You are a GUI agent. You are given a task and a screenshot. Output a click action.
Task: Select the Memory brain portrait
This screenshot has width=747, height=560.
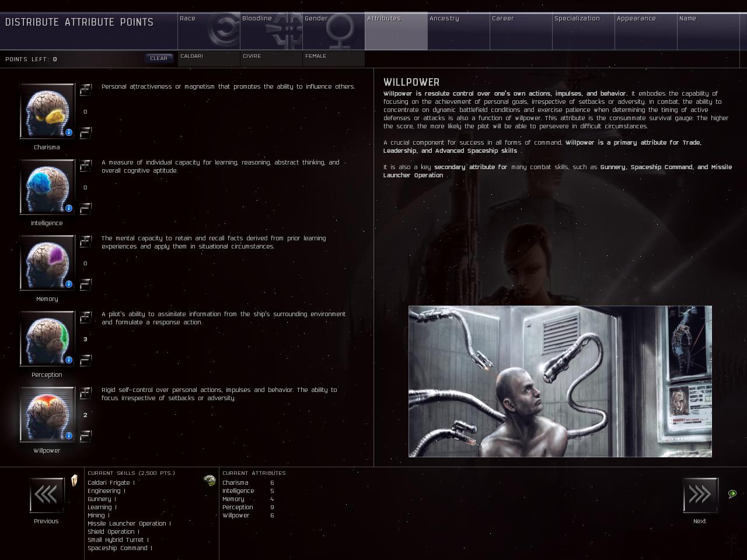(x=47, y=262)
